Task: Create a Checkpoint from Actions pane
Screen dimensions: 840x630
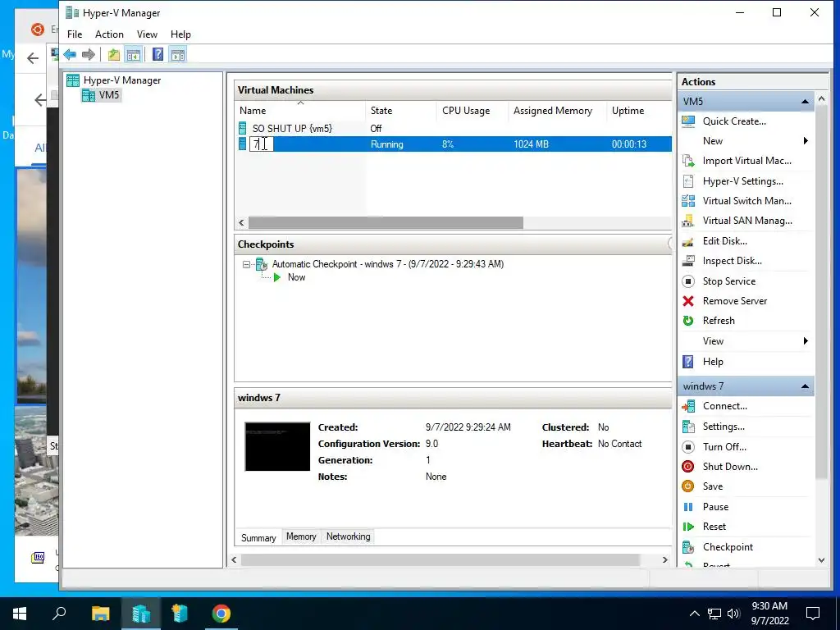Action: click(728, 547)
